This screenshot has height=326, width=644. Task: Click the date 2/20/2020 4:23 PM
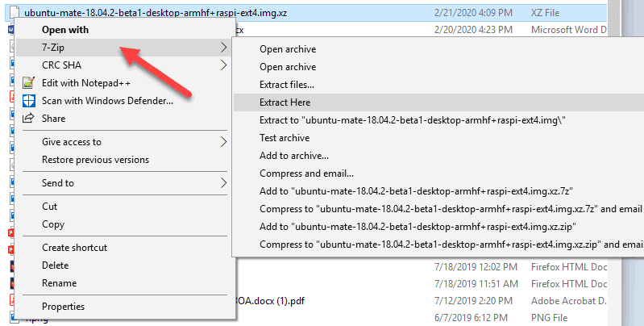pos(473,30)
